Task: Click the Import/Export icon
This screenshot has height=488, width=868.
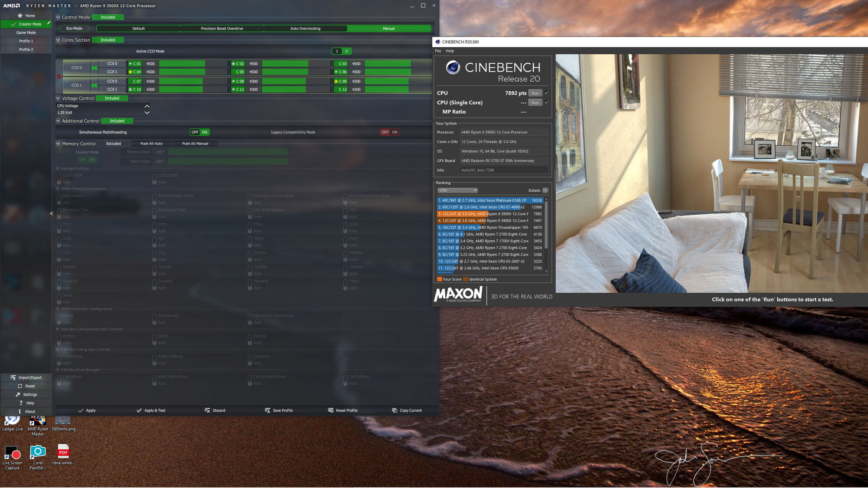Action: (x=13, y=377)
